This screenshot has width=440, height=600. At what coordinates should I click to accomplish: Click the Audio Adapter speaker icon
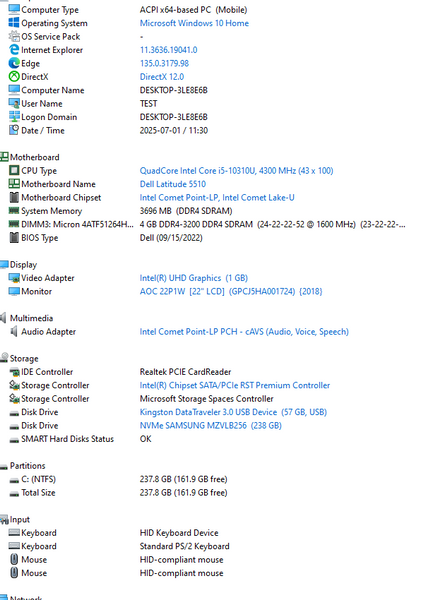(x=14, y=331)
